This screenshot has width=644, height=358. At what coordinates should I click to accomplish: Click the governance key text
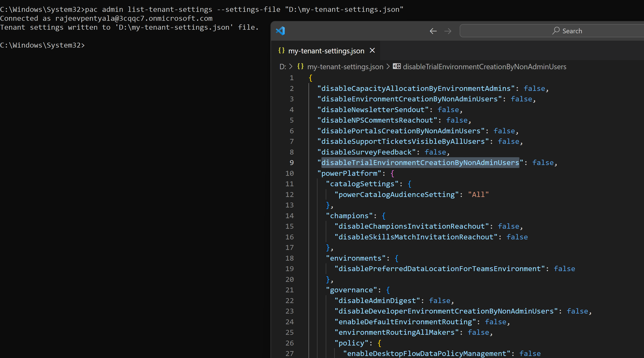click(x=351, y=290)
